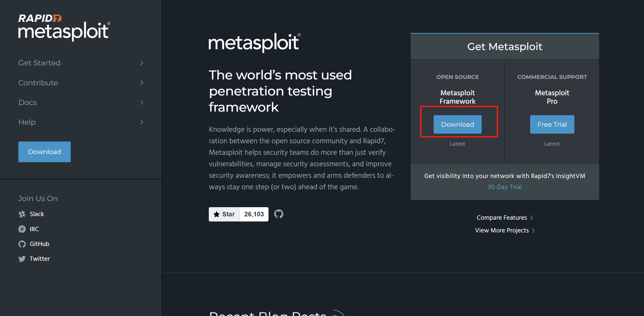Download the Metasploit Framework
This screenshot has width=644, height=316.
point(457,124)
